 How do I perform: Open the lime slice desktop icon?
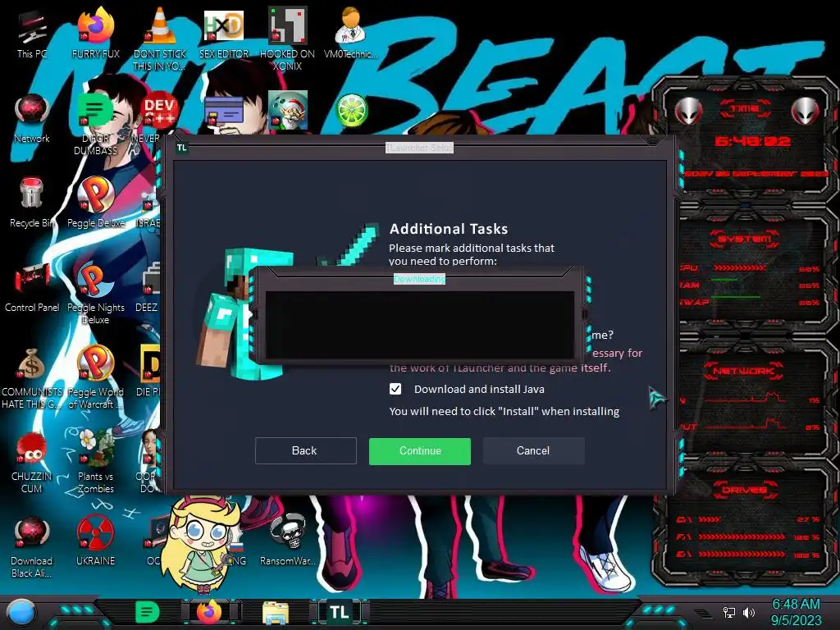click(351, 111)
